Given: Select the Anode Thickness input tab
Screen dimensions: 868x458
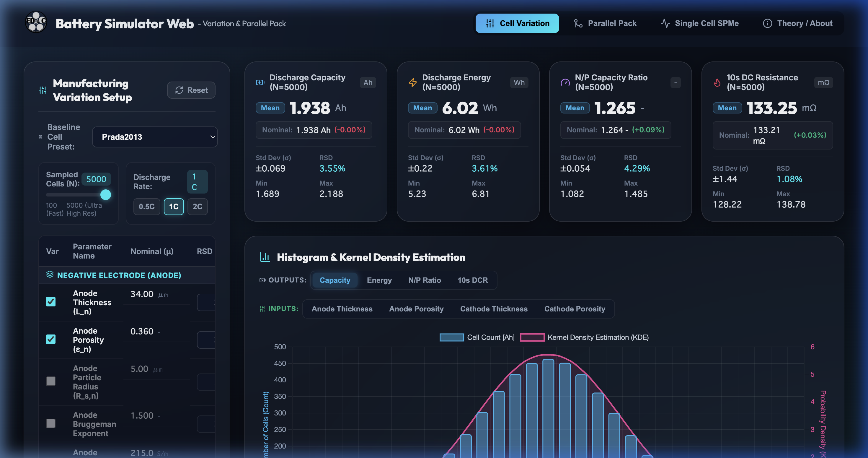Looking at the screenshot, I should (342, 308).
